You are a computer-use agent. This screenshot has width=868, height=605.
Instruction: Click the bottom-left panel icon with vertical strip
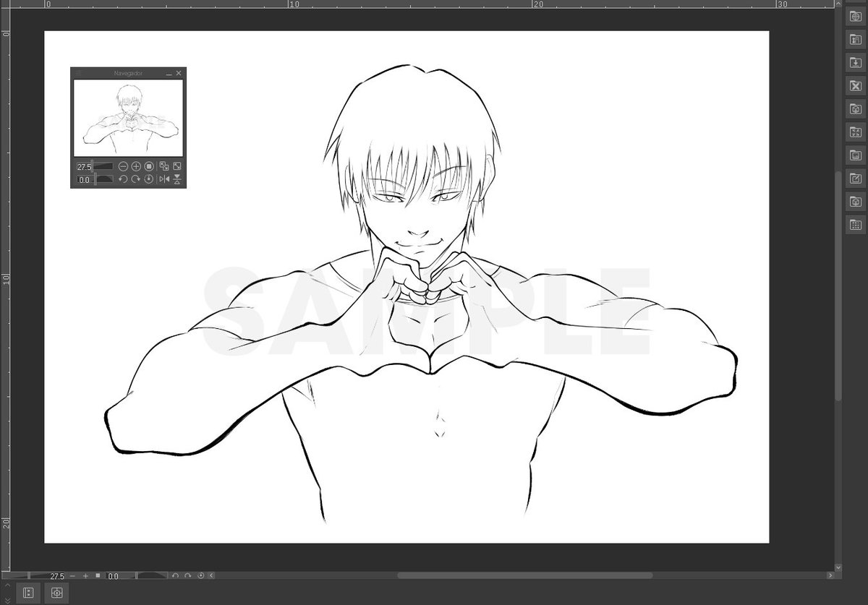click(28, 593)
